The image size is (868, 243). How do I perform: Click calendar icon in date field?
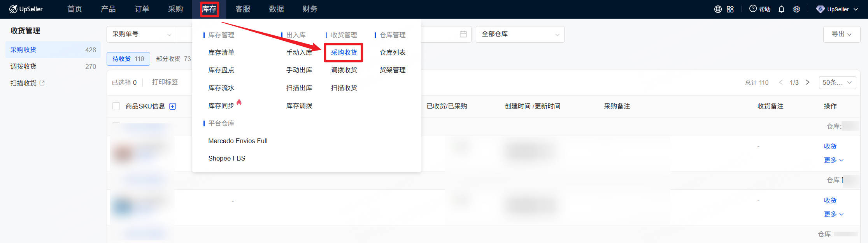click(x=463, y=34)
